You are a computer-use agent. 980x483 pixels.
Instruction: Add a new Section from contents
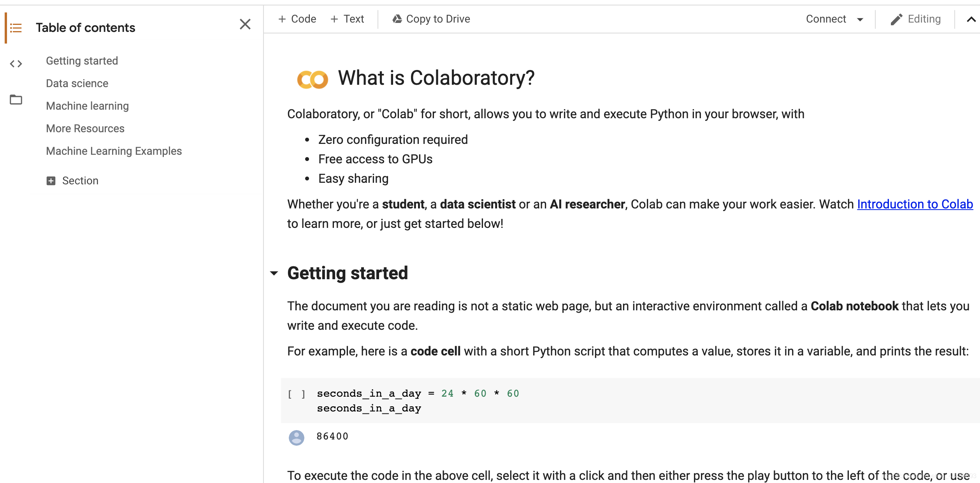point(72,181)
